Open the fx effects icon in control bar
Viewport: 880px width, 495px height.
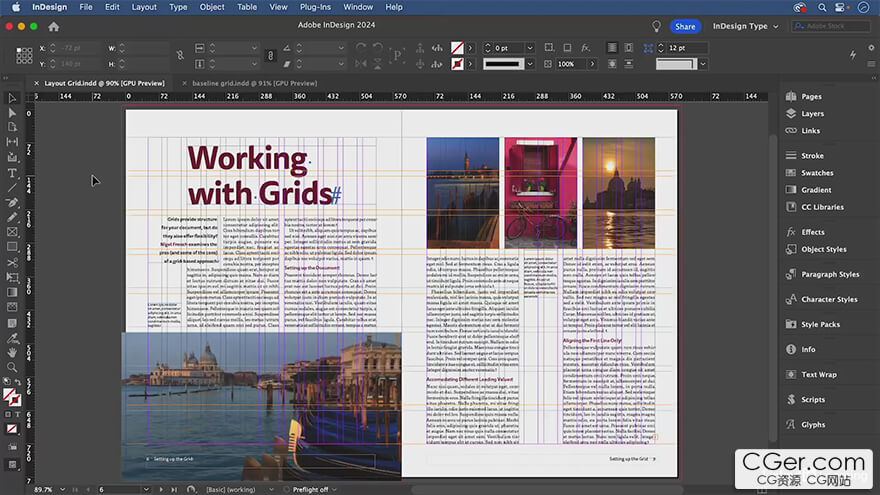coord(585,48)
